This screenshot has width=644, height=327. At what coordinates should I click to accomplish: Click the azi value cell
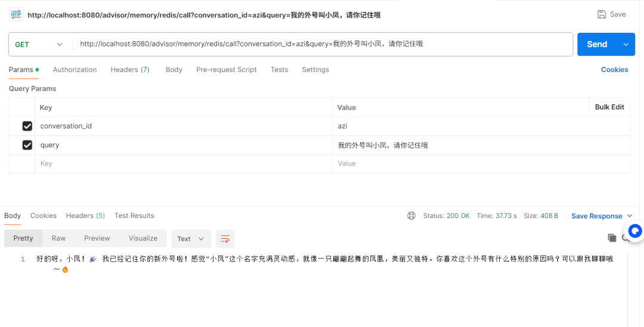point(481,126)
